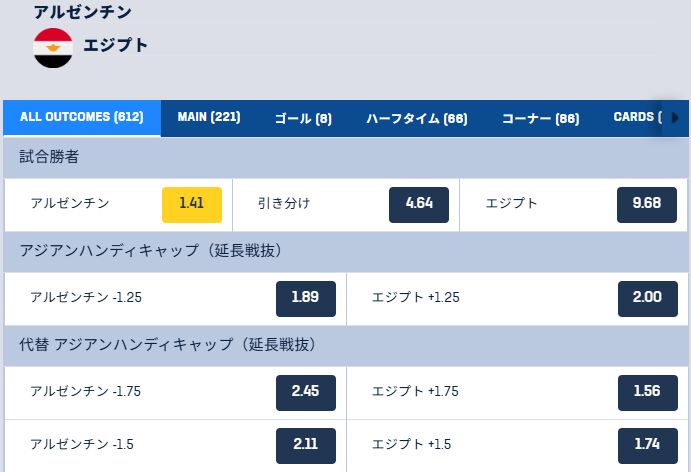Pick アルゼンチン -1.5 odds 2.11
Image resolution: width=691 pixels, height=472 pixels.
[306, 446]
